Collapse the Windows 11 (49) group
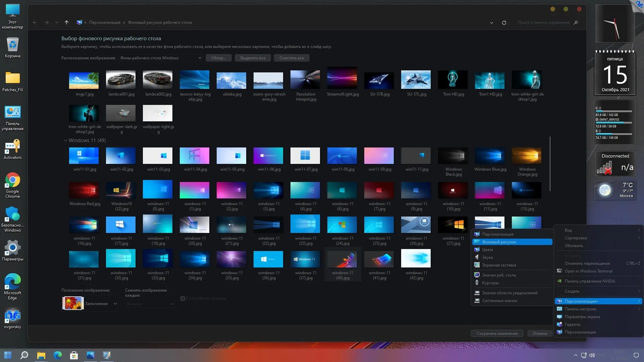Image resolution: width=644 pixels, height=362 pixels. click(65, 140)
